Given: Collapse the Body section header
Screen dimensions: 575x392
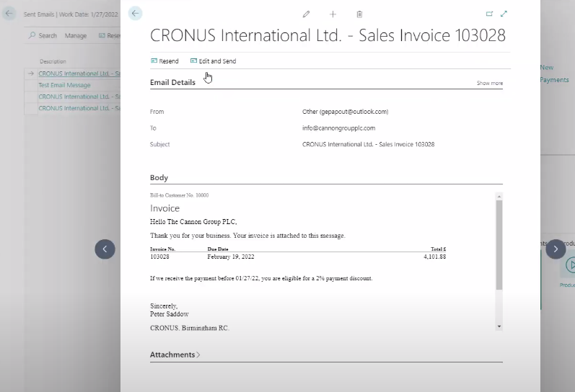Looking at the screenshot, I should pyautogui.click(x=159, y=178).
